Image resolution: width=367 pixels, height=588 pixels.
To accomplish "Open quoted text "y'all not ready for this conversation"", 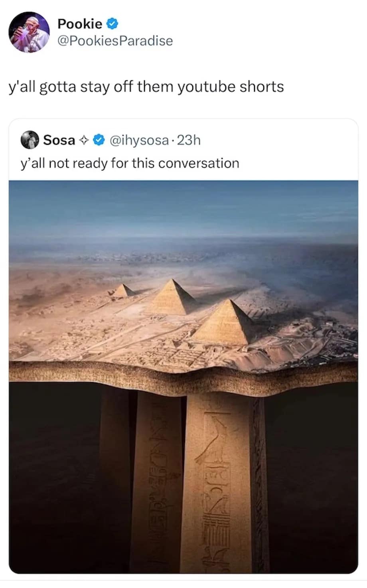I will coord(130,163).
